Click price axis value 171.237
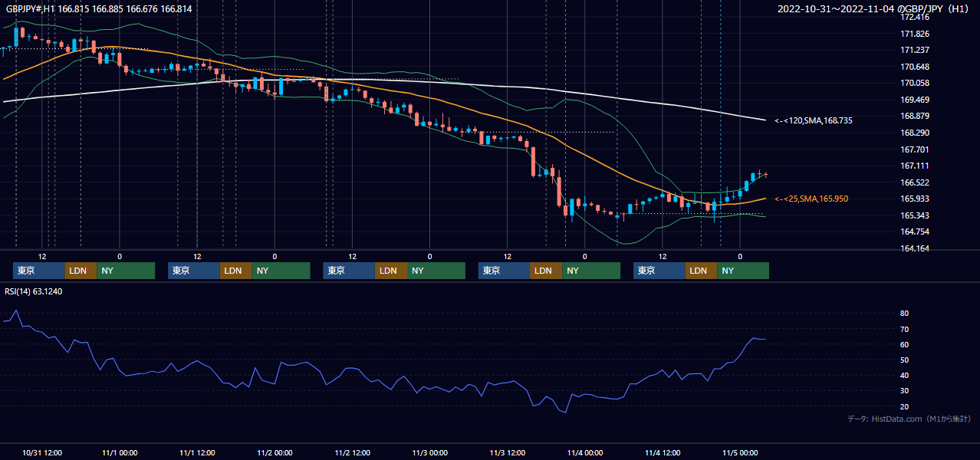 [915, 50]
